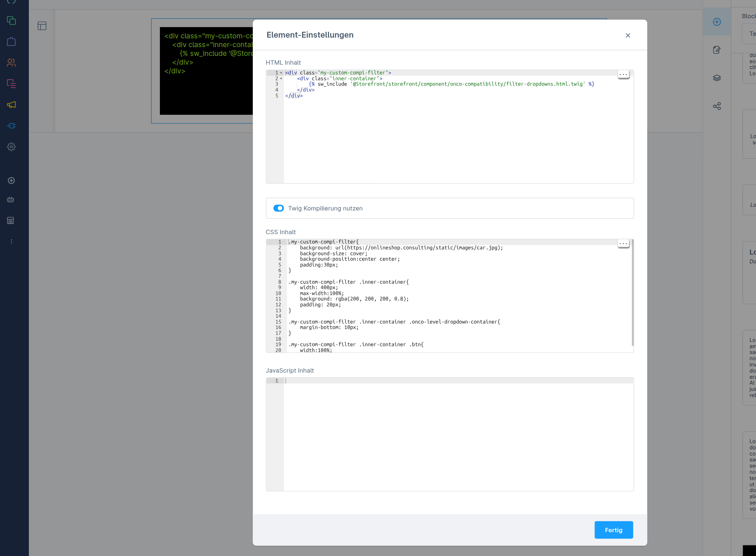Screen dimensions: 756x556
Task: Click the layout section icon beside the block
Action: click(42, 26)
